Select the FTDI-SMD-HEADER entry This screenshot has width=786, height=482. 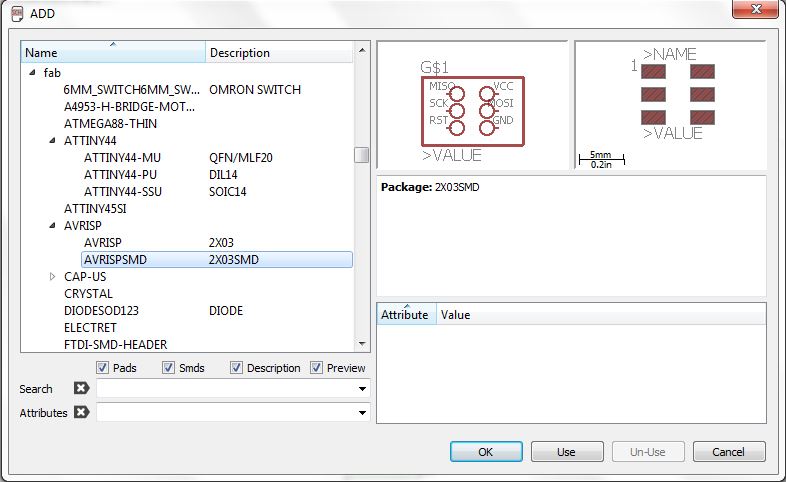click(115, 345)
